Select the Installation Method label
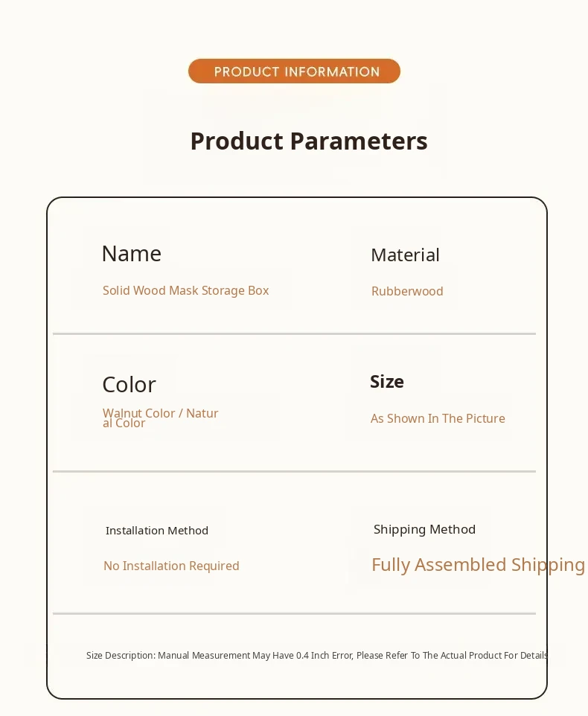Viewport: 588px width, 716px height. (156, 531)
